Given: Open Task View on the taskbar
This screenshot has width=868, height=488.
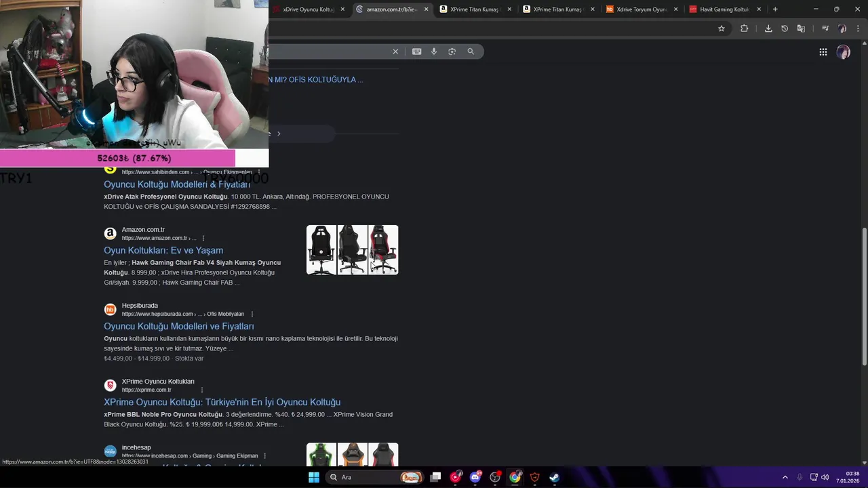Looking at the screenshot, I should point(435,477).
